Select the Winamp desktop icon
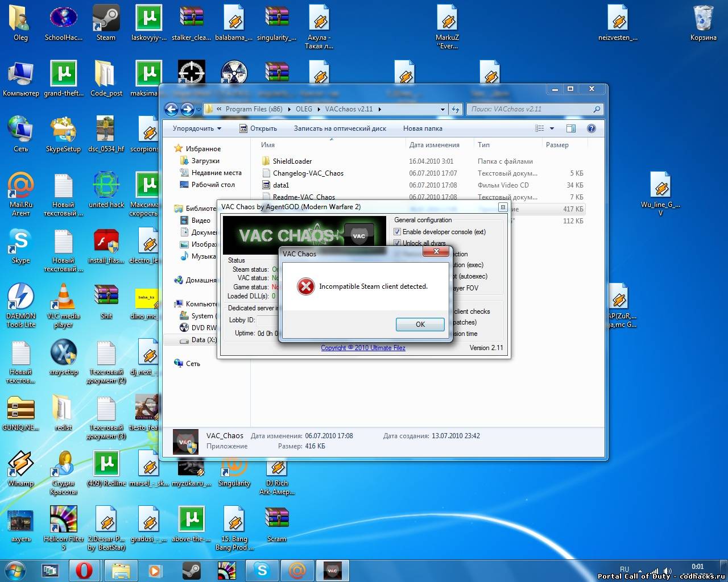The height and width of the screenshot is (582, 728). (21, 469)
